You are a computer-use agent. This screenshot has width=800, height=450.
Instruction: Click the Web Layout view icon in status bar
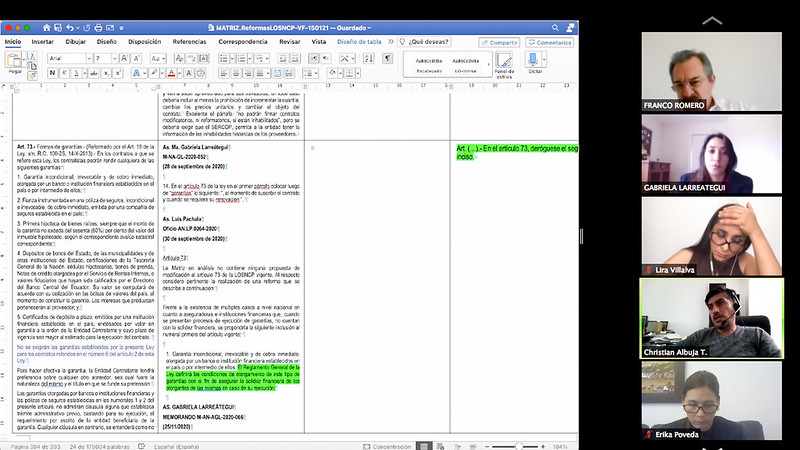440,446
